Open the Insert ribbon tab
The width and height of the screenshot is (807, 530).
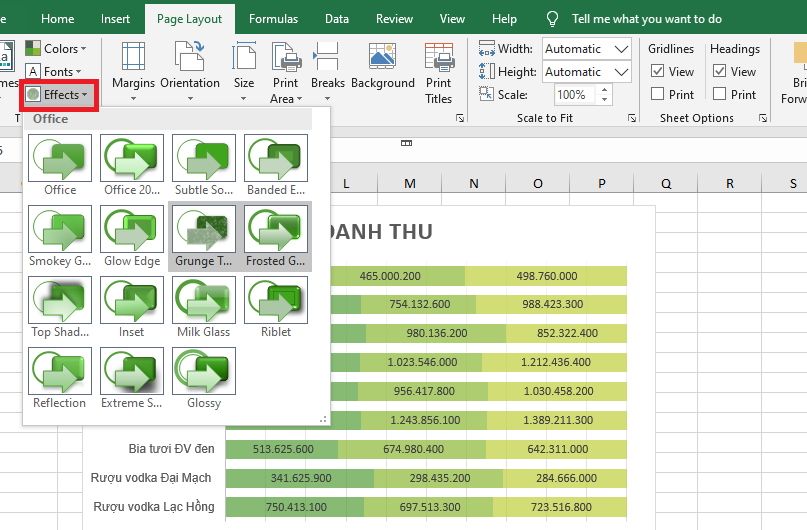click(x=115, y=19)
